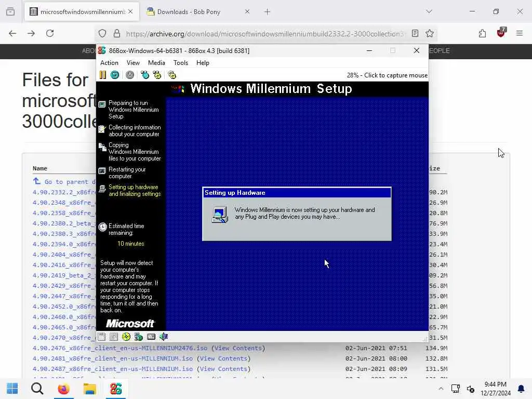This screenshot has height=399, width=532.
Task: Open the notifications bell icon
Action: pyautogui.click(x=521, y=389)
